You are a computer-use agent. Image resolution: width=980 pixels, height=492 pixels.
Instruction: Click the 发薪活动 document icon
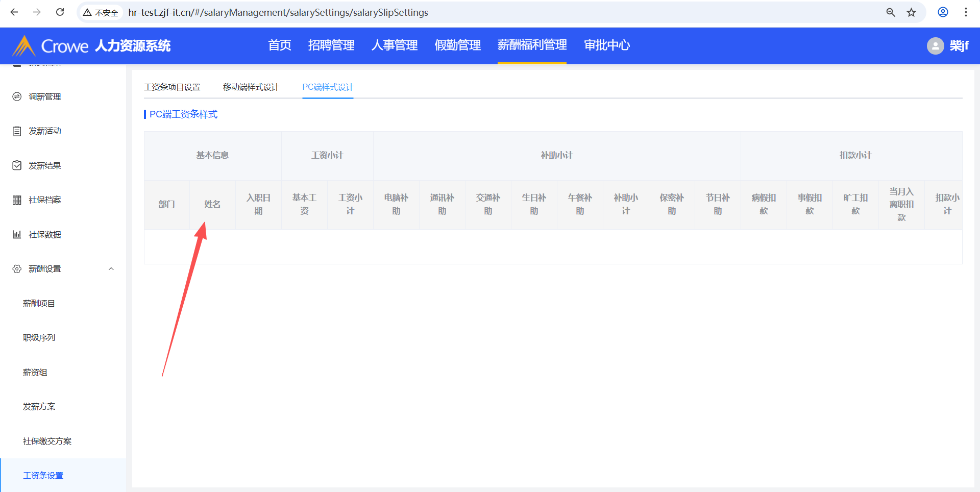[17, 131]
